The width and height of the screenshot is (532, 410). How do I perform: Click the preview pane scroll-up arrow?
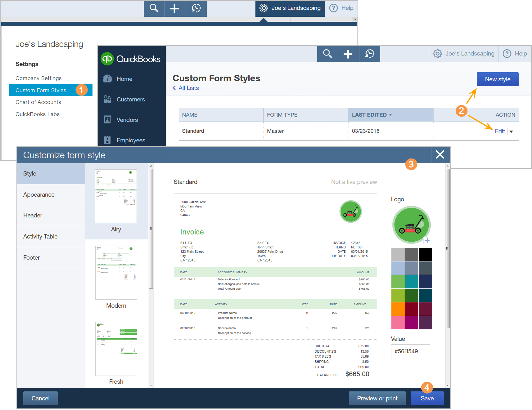pyautogui.click(x=448, y=166)
